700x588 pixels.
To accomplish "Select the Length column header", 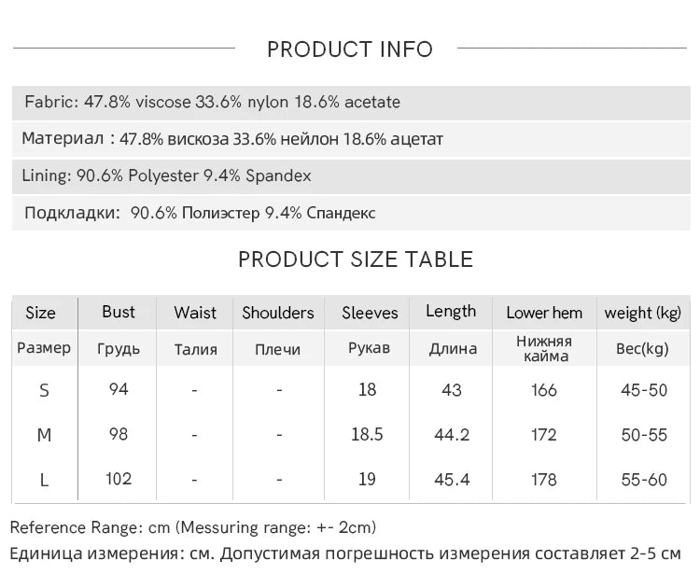I will [451, 312].
